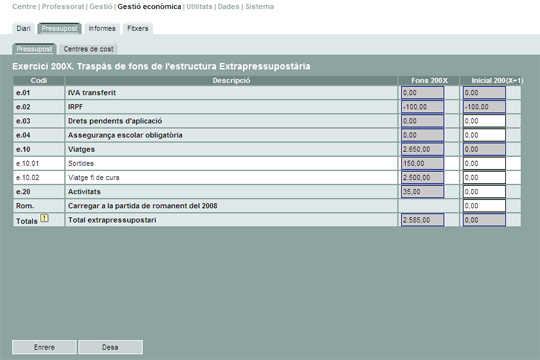Select the code cell e.10

[x=39, y=149]
